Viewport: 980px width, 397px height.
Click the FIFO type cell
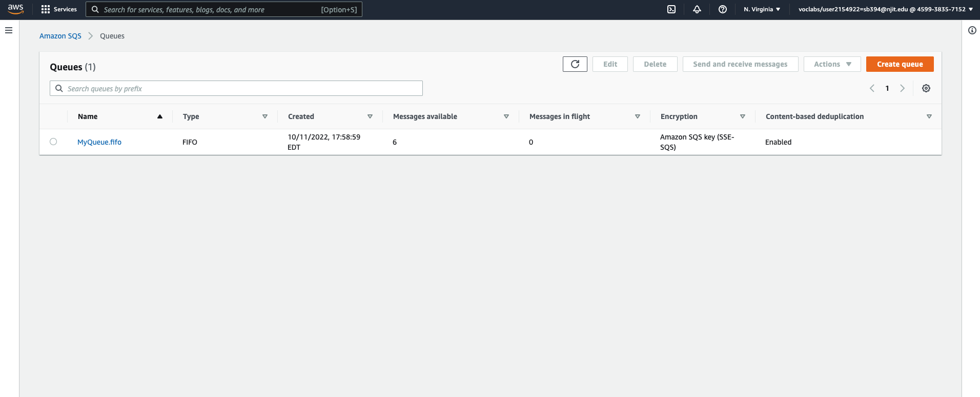pyautogui.click(x=190, y=142)
